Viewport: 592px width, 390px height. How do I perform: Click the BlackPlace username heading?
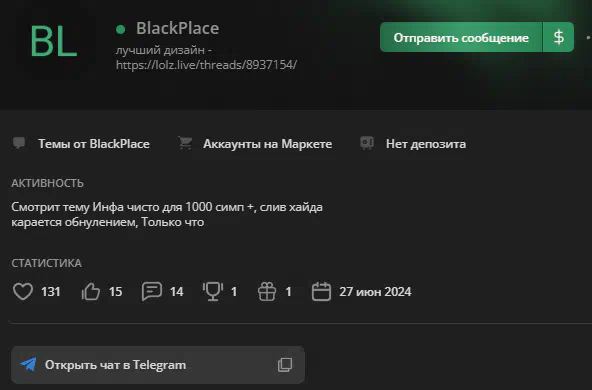pyautogui.click(x=177, y=28)
